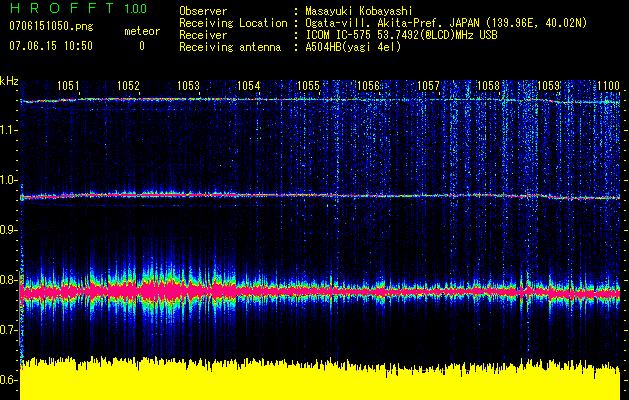Click the date stamp 07.06.15 10:50
Screen dimensions: 629x400
[51, 46]
